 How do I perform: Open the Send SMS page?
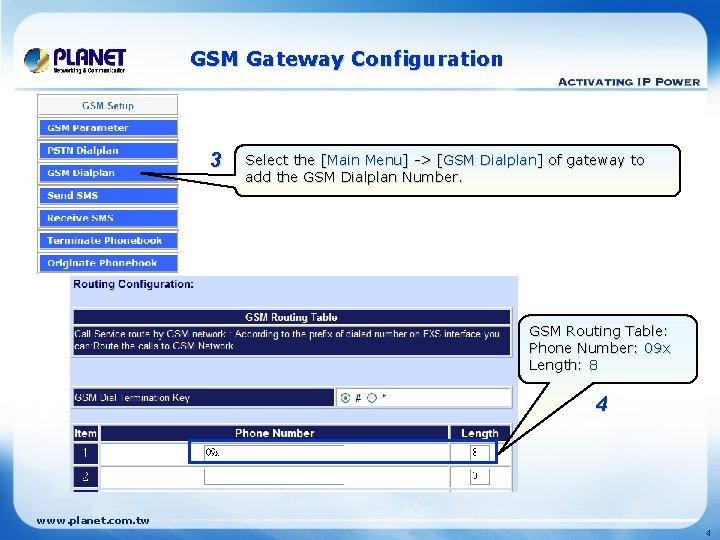(108, 195)
